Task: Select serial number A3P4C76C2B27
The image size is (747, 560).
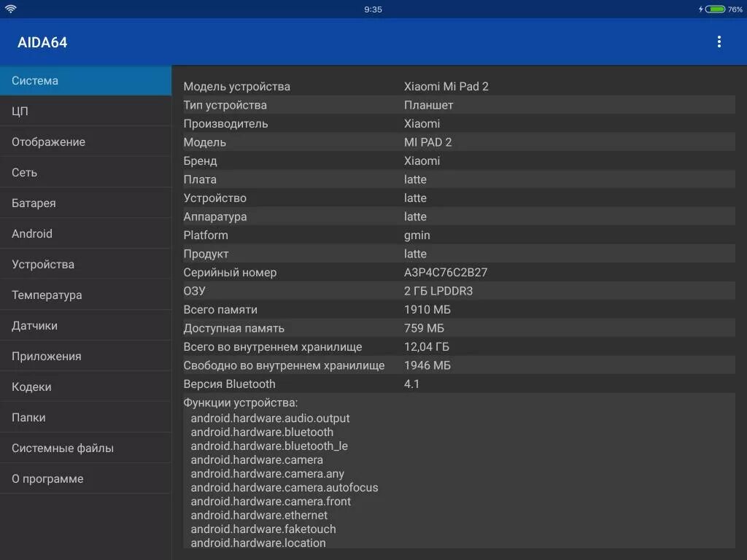Action: point(446,273)
